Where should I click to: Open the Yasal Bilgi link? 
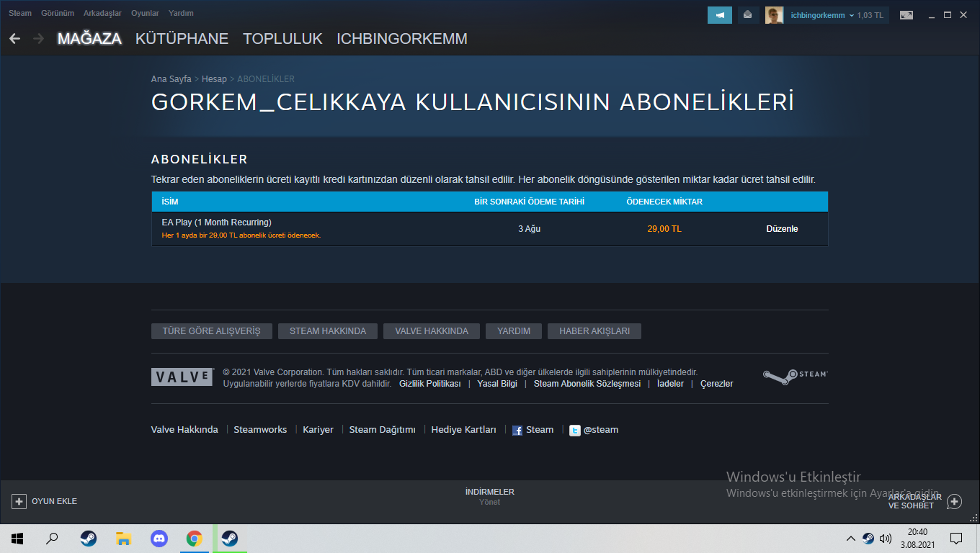click(x=497, y=384)
